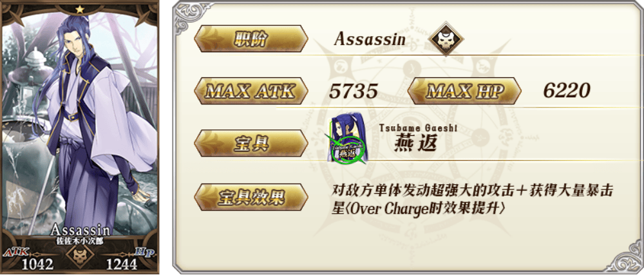Select the MAX HP label button
This screenshot has width=644, height=275.
pyautogui.click(x=464, y=91)
